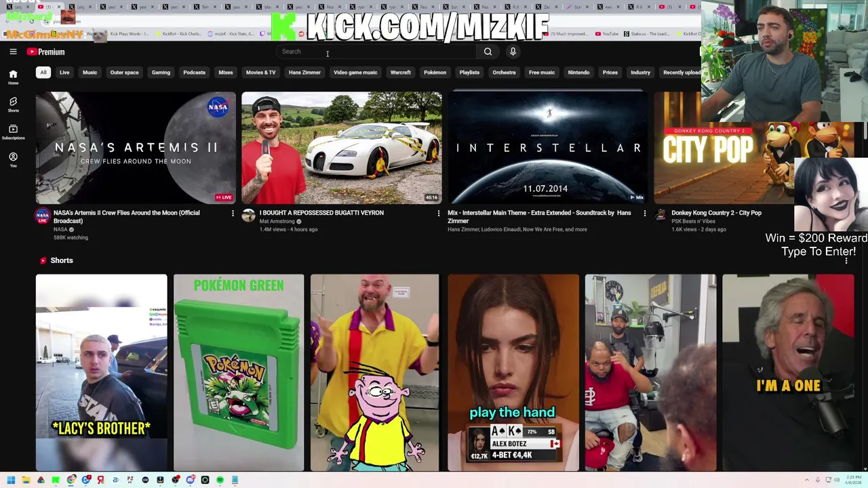Select the Free music filter chip
The image size is (868, 488).
pyautogui.click(x=542, y=73)
